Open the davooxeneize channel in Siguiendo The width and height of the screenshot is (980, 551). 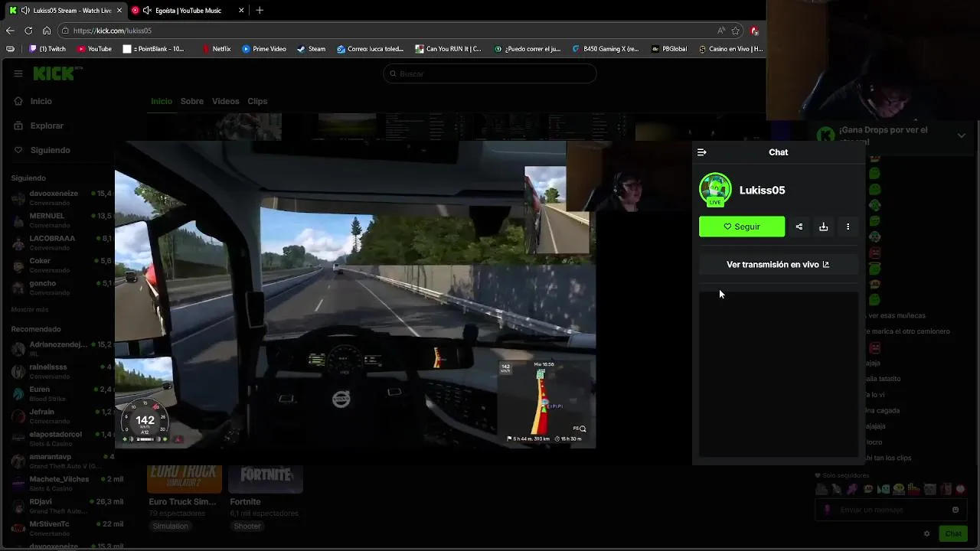point(61,197)
